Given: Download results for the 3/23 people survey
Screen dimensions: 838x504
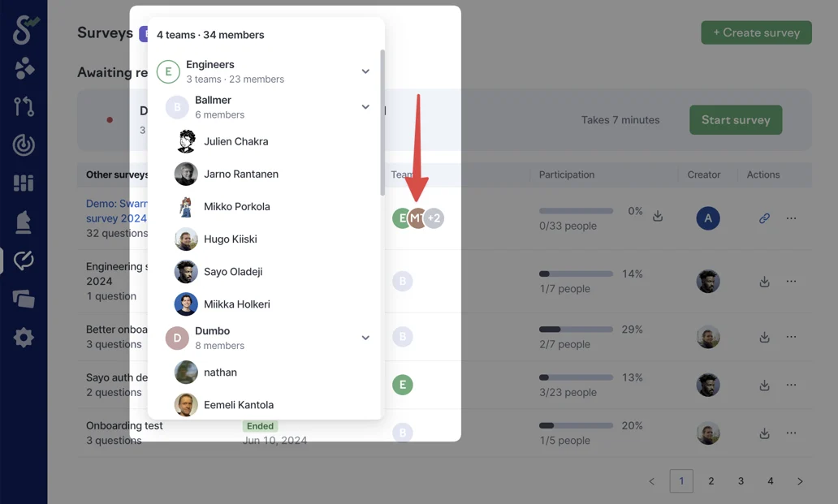Looking at the screenshot, I should click(x=764, y=385).
